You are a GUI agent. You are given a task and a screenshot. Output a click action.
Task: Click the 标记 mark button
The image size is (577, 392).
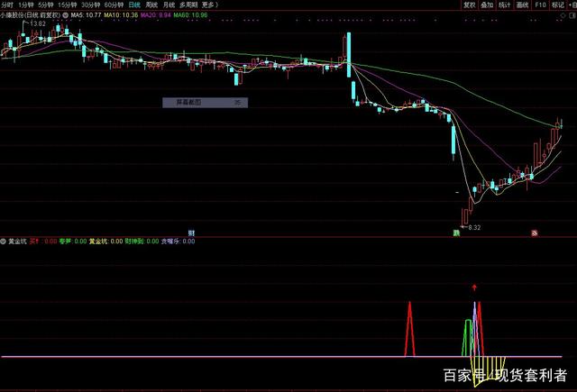(558, 5)
